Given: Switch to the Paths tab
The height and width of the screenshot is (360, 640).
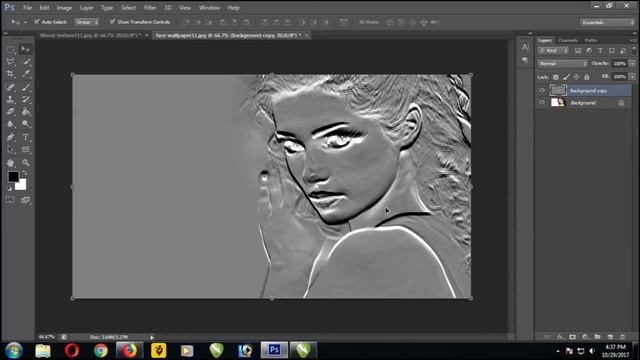Looking at the screenshot, I should pyautogui.click(x=591, y=40).
